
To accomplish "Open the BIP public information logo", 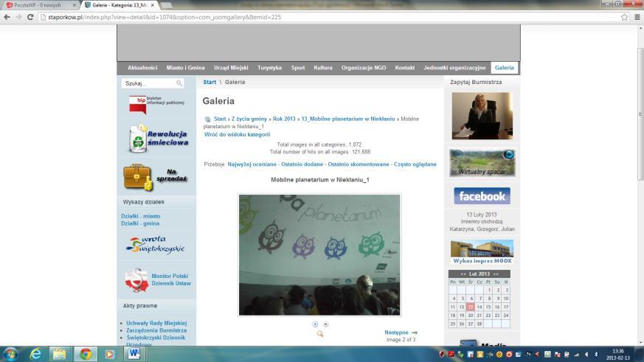I will click(x=156, y=104).
